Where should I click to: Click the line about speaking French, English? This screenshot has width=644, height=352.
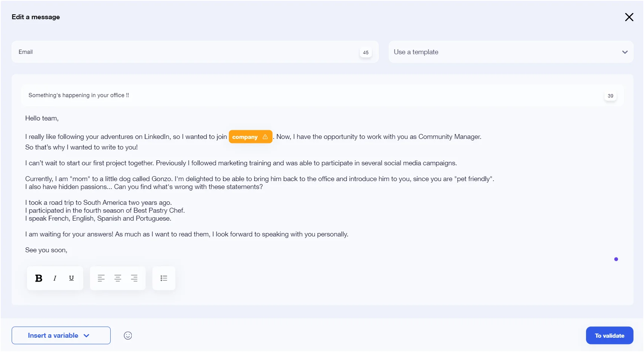click(x=98, y=218)
